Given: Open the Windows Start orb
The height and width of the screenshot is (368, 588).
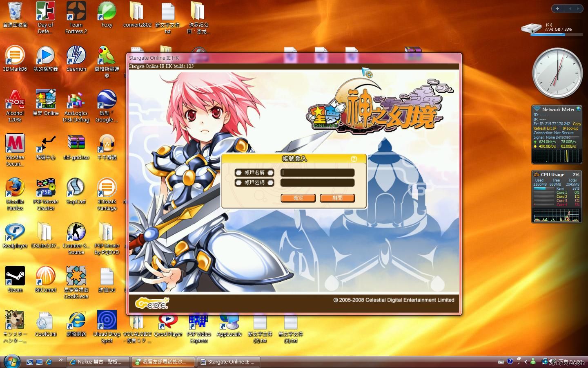Looking at the screenshot, I should tap(11, 361).
